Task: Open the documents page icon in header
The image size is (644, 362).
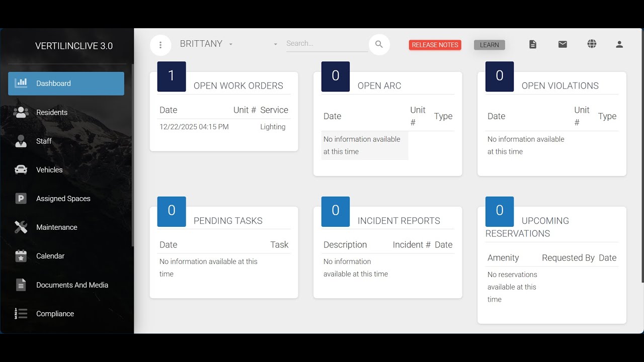Action: (533, 44)
